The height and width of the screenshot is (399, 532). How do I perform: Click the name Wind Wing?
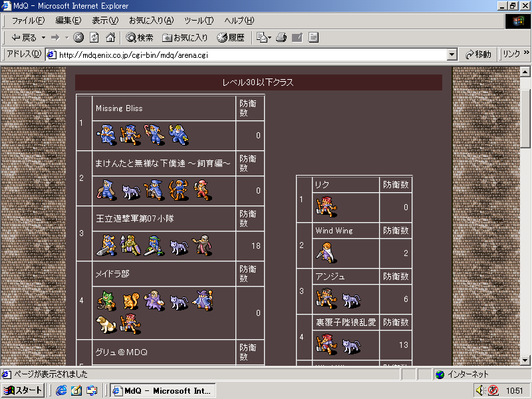[334, 231]
